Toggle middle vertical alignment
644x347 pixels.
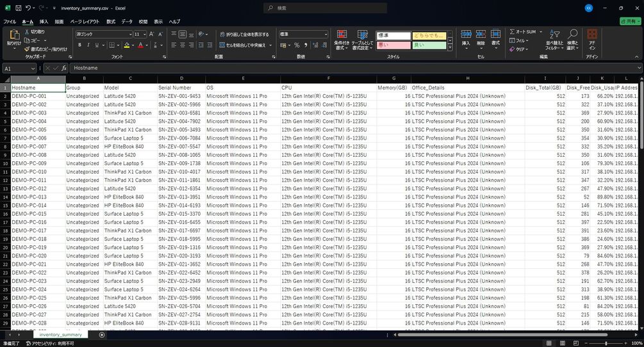183,34
